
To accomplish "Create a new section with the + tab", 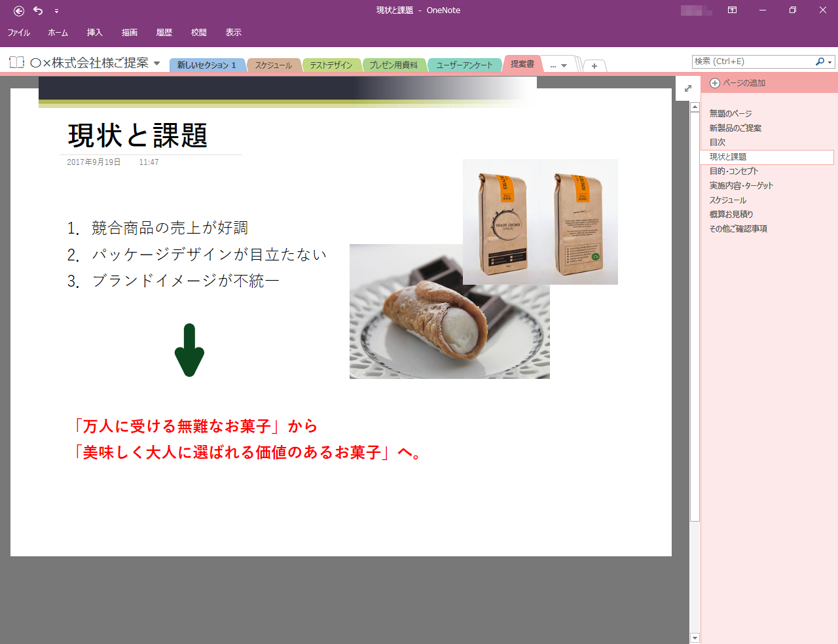I will [x=594, y=65].
